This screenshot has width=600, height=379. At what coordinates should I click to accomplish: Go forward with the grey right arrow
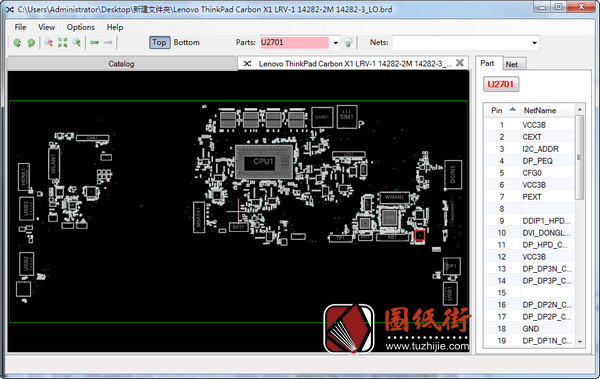pos(108,42)
